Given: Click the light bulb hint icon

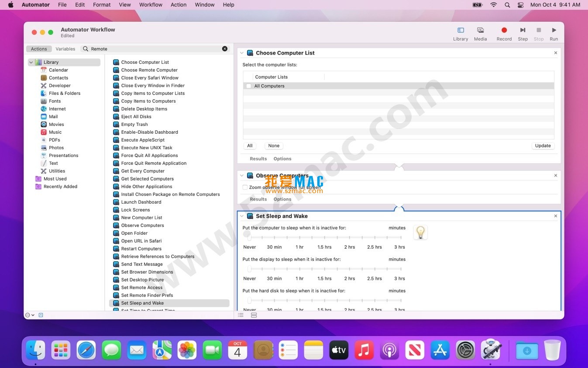Looking at the screenshot, I should coord(420,233).
